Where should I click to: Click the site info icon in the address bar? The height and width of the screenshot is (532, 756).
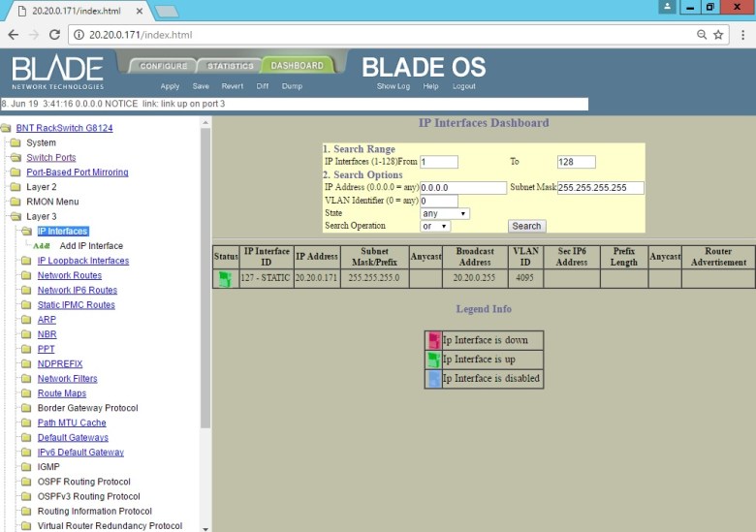[x=79, y=35]
